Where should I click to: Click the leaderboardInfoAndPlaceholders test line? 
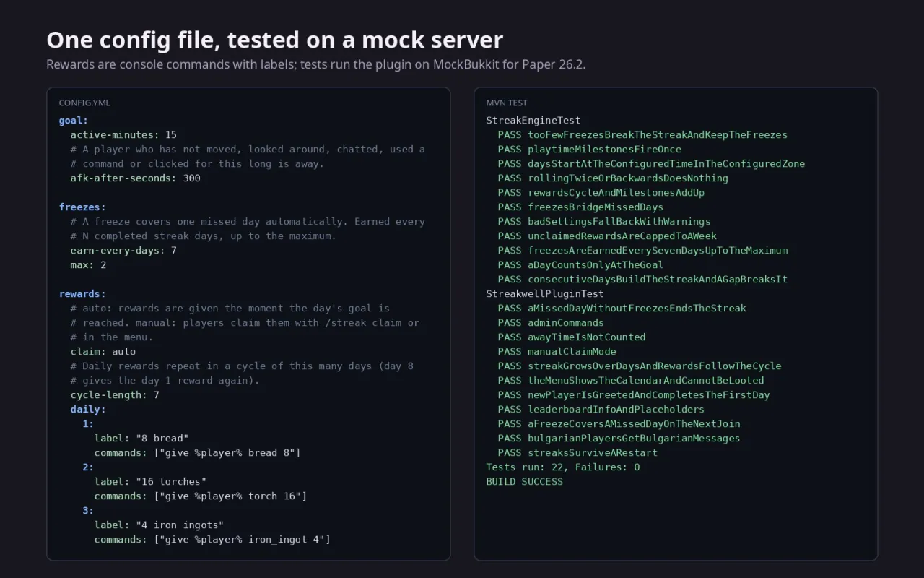click(x=601, y=410)
